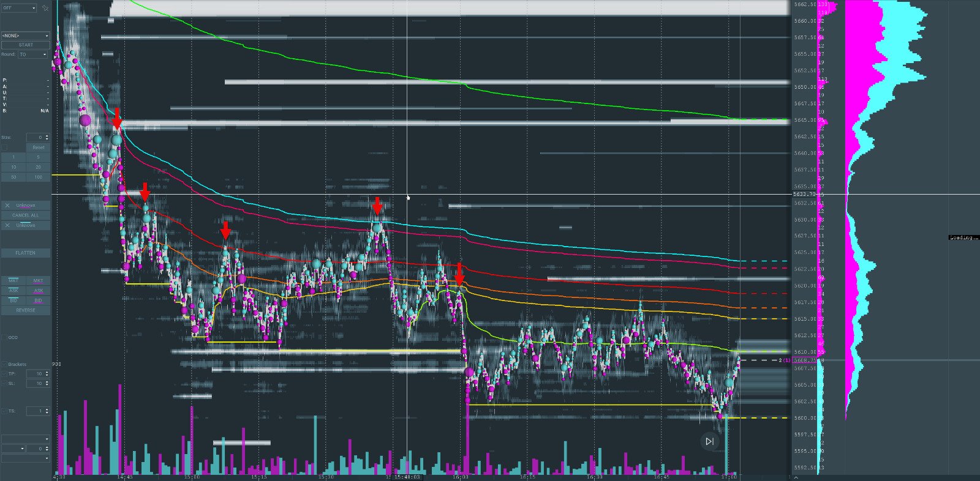Toggle the Brackets checkbox
Image resolution: width=980 pixels, height=481 pixels.
click(5, 365)
